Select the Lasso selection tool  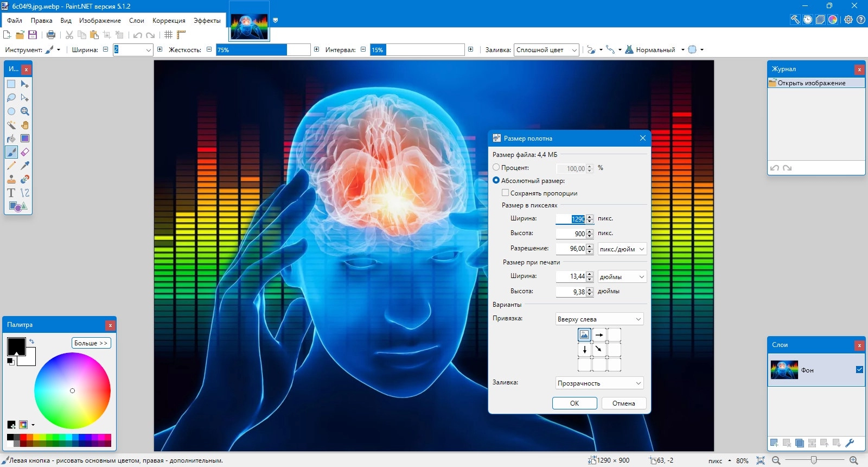point(11,98)
